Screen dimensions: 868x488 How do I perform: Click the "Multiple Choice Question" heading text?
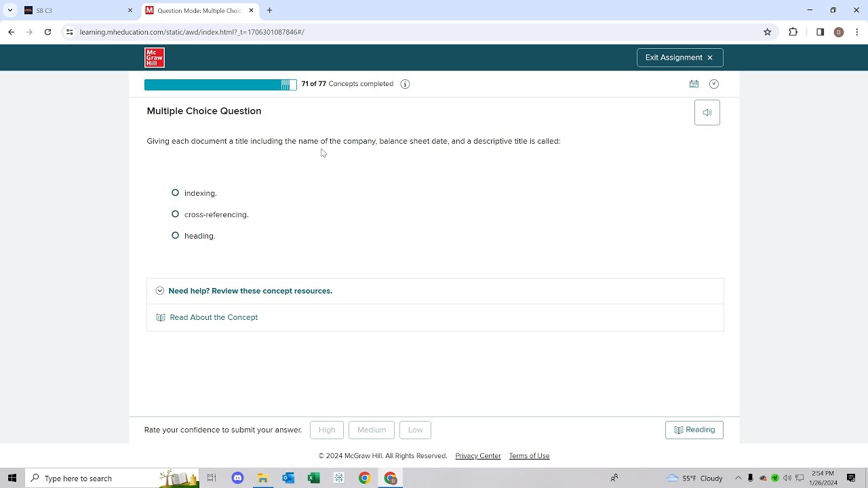[204, 111]
